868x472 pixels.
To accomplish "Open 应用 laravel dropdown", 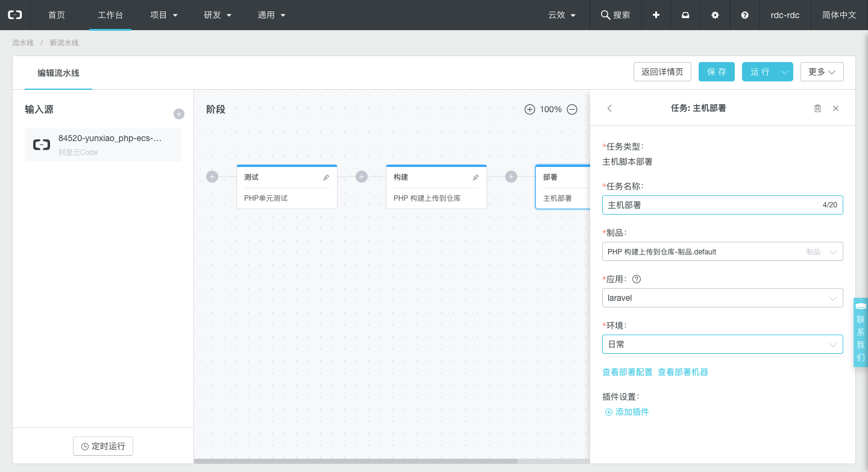I will [723, 298].
